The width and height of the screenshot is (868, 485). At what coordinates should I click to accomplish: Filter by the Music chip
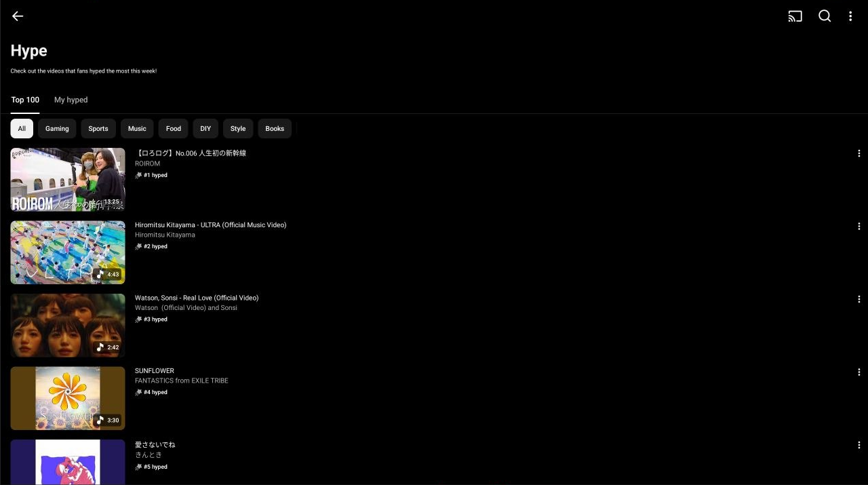[x=137, y=129]
